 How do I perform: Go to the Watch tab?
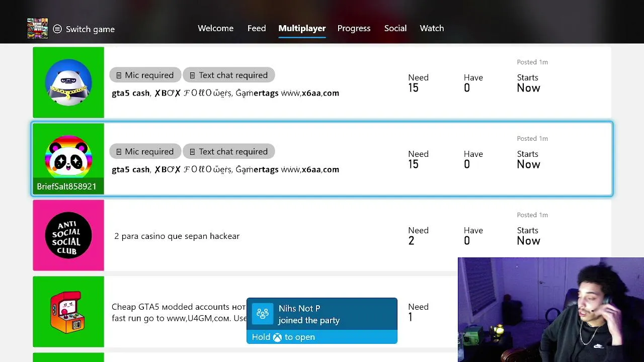click(432, 28)
